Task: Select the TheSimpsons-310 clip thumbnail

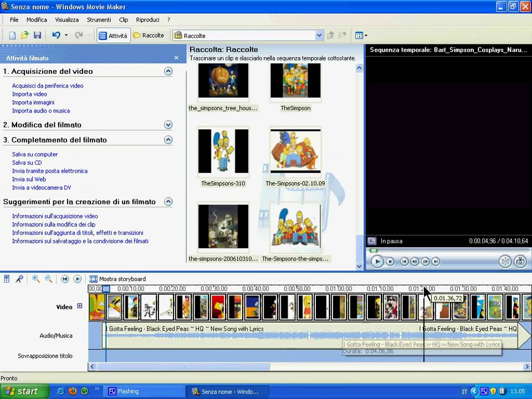Action: click(x=223, y=151)
